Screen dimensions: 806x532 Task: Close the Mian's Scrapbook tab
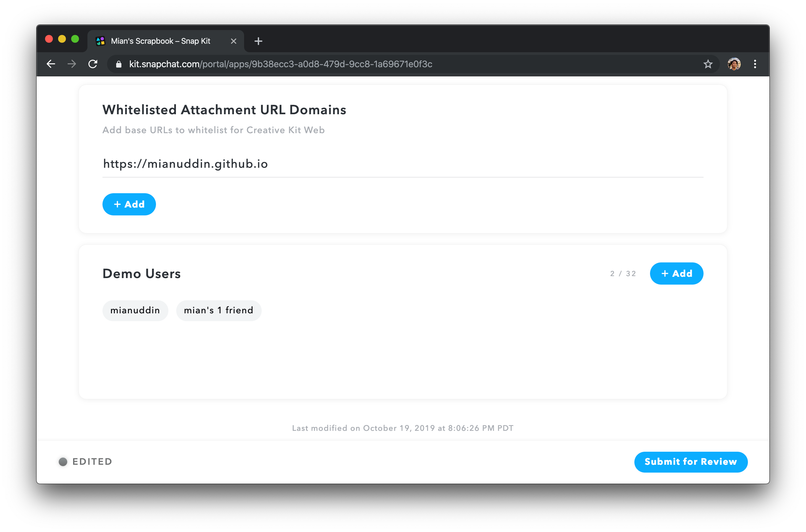(x=233, y=41)
